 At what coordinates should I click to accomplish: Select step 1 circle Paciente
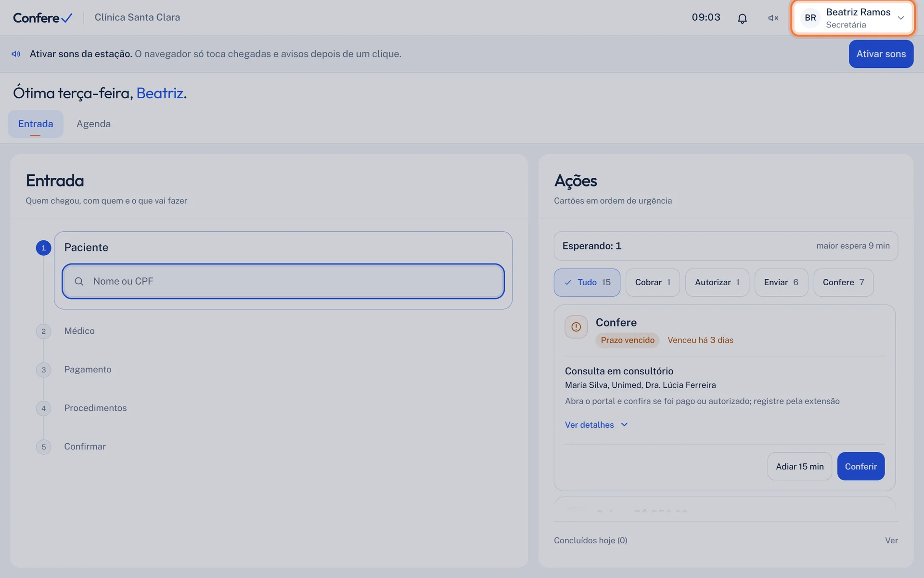[x=43, y=248]
